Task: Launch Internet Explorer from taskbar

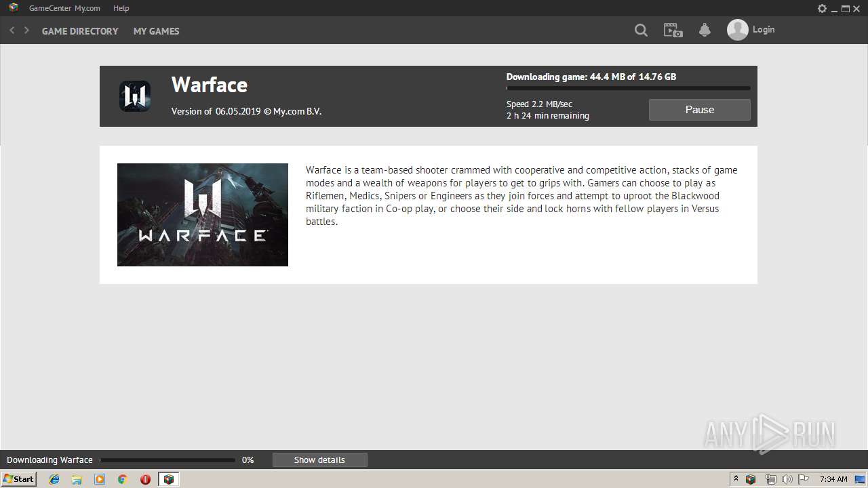Action: [54, 479]
